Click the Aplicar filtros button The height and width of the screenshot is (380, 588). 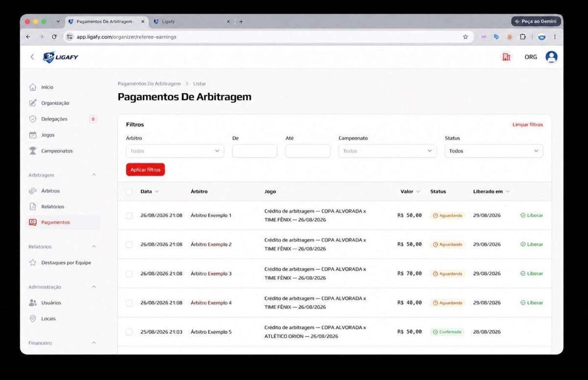pyautogui.click(x=146, y=170)
